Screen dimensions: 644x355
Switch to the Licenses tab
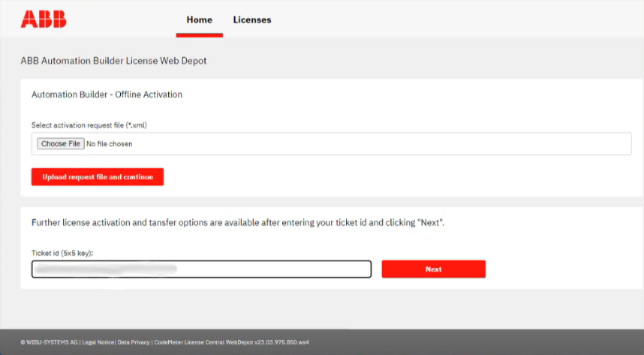click(252, 20)
